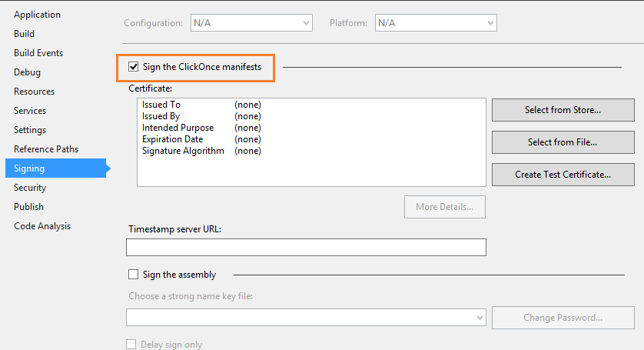Image resolution: width=644 pixels, height=350 pixels.
Task: Switch to the Services tab
Action: coord(30,111)
